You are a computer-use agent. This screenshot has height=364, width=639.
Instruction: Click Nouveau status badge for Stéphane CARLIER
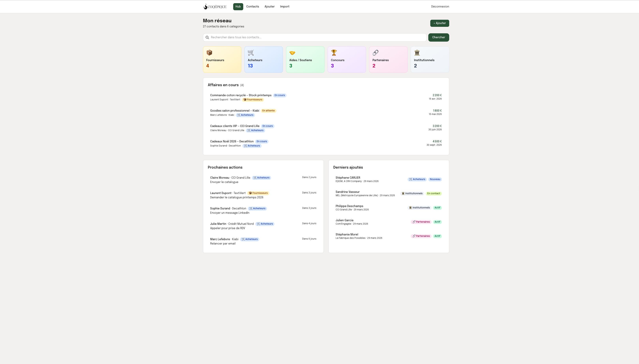pyautogui.click(x=435, y=179)
